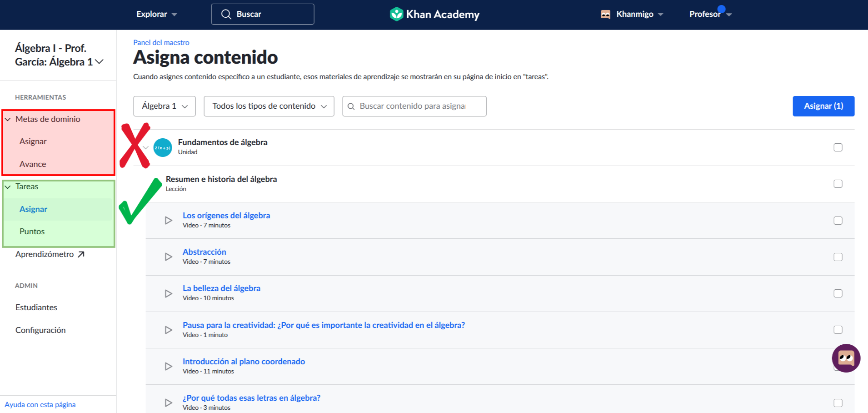Click the Khan Academy leaf logo
The height and width of the screenshot is (413, 868).
click(x=396, y=14)
